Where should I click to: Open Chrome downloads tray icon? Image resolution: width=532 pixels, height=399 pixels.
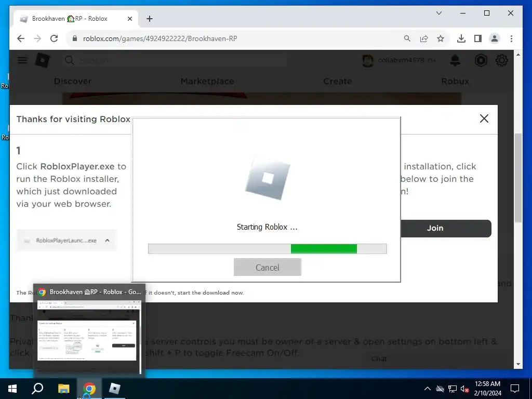[x=461, y=38]
